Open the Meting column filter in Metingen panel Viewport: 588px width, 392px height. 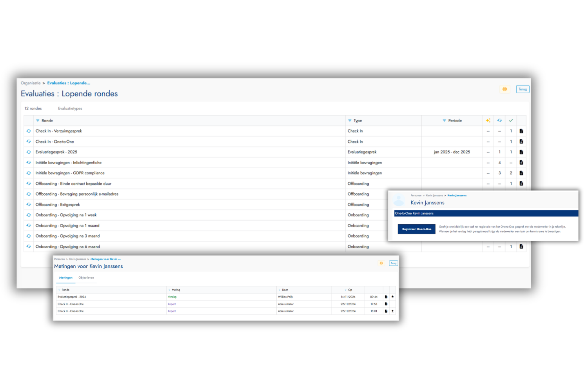(170, 290)
